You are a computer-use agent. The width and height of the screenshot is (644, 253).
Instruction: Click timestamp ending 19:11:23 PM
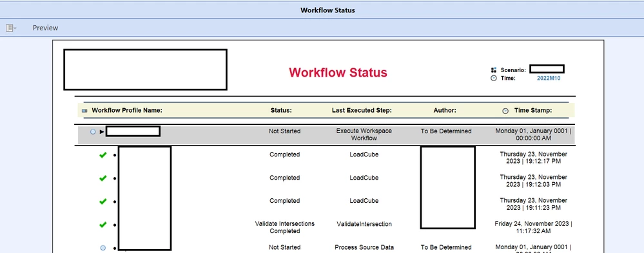(533, 204)
